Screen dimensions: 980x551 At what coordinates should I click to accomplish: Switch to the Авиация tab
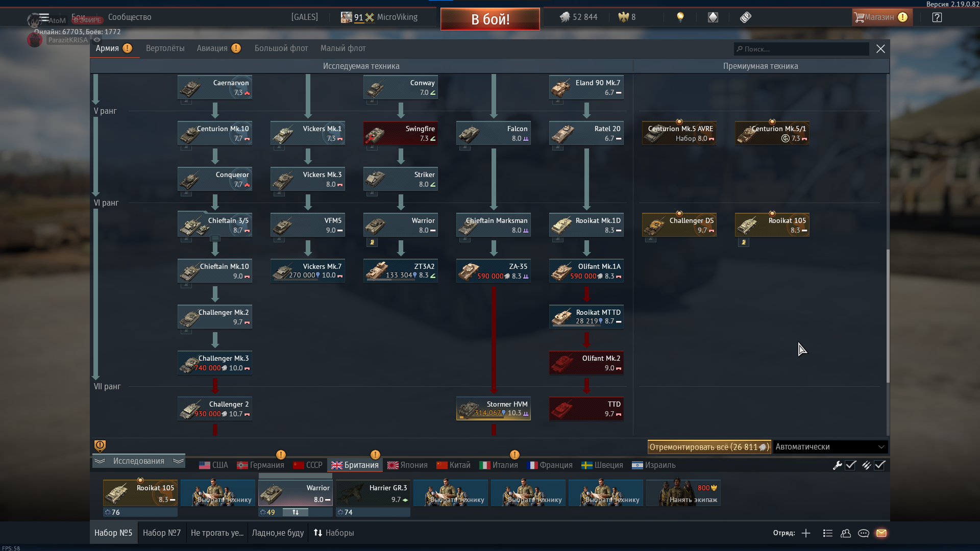pyautogui.click(x=212, y=48)
